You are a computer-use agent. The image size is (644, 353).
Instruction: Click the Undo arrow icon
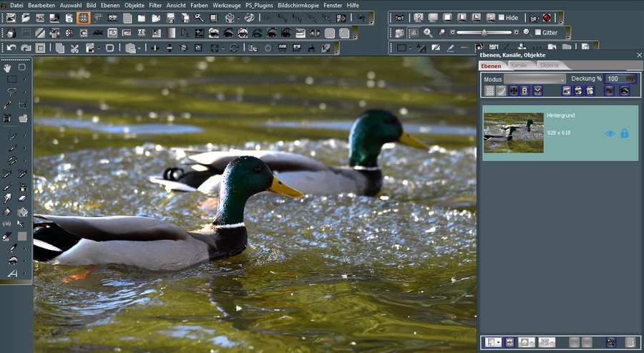[x=11, y=48]
